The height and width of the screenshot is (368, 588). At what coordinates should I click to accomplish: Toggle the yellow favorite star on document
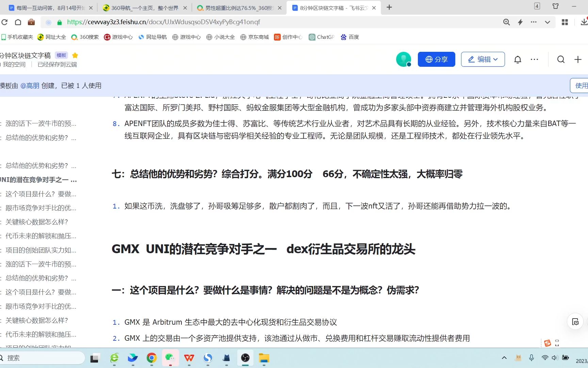pos(75,55)
